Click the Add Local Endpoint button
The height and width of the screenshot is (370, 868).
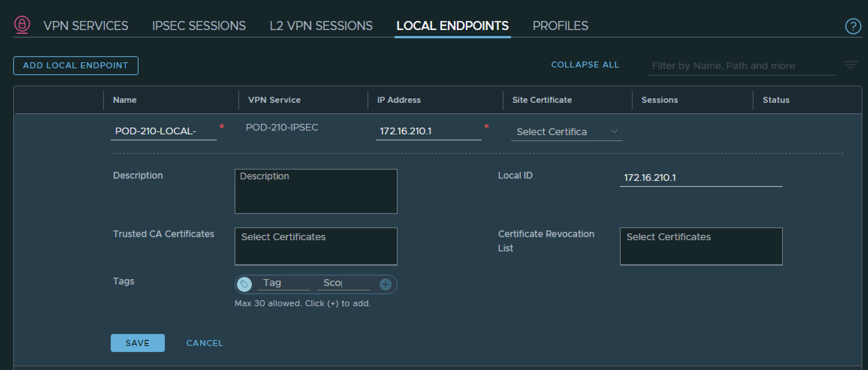click(75, 66)
